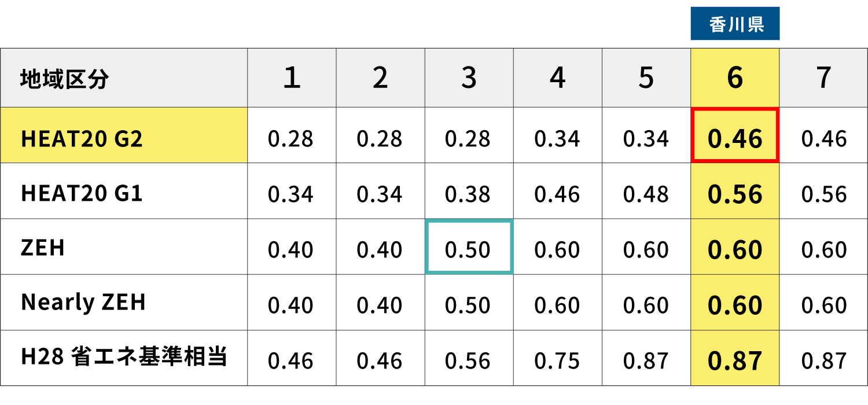The width and height of the screenshot is (868, 405).
Task: Select the bold 0.56 in column 6
Action: [735, 194]
